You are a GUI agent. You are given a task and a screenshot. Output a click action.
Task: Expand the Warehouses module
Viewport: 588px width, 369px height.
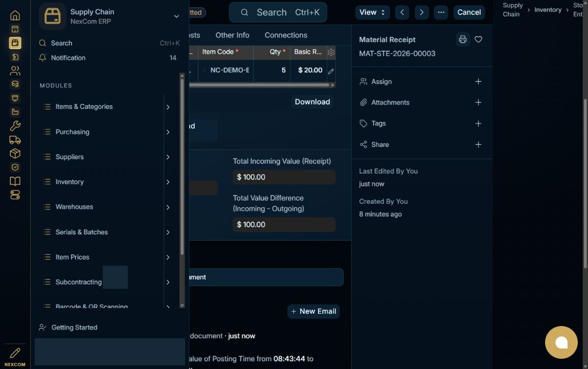click(168, 207)
